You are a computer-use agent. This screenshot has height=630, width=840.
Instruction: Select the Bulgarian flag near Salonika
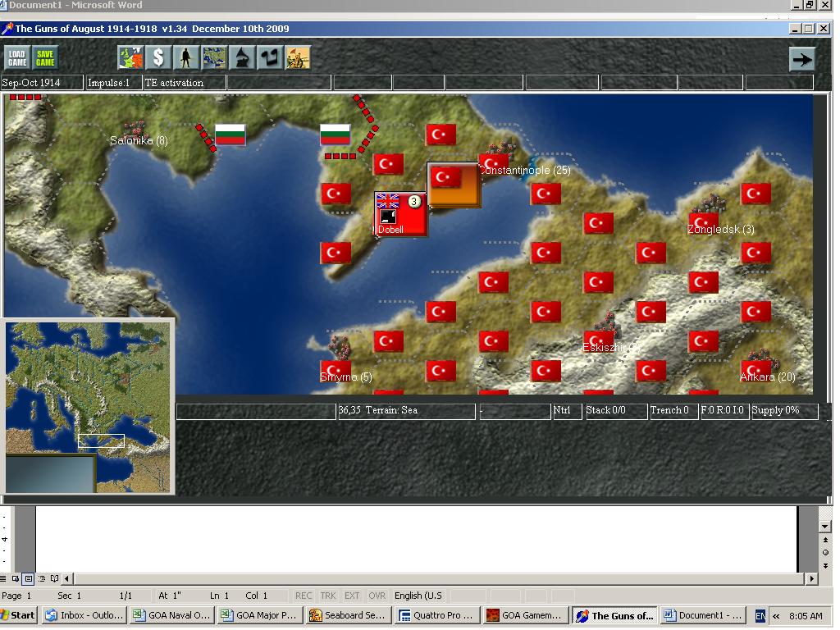(231, 135)
